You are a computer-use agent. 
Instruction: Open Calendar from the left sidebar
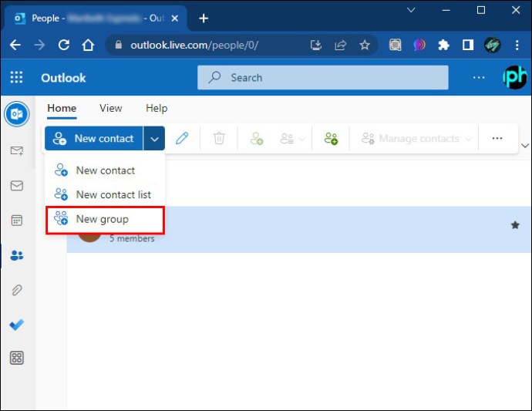17,221
